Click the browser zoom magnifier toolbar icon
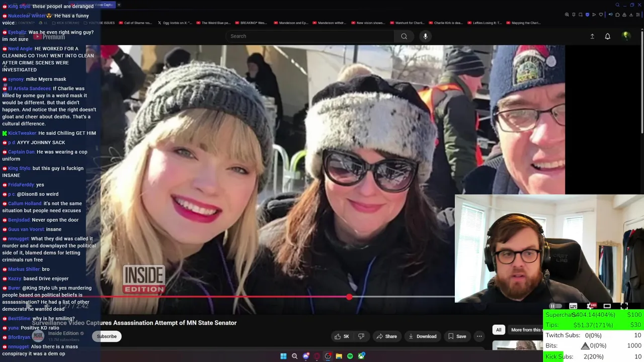This screenshot has width=644, height=362. point(567,15)
